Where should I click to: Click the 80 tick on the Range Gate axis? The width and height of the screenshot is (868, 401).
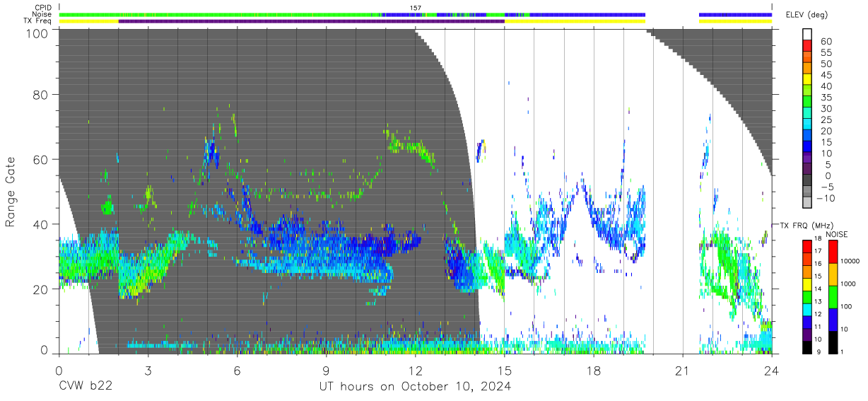coord(41,94)
